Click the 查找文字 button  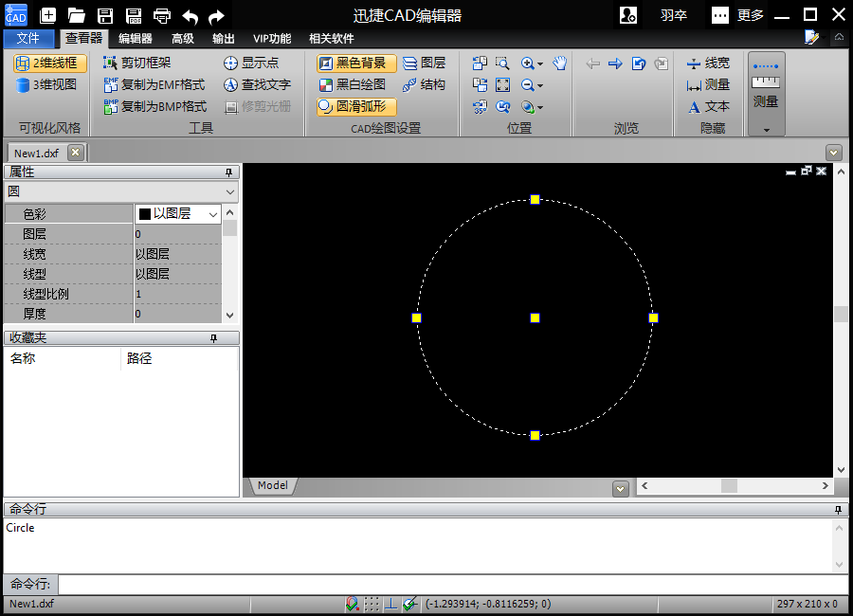(257, 85)
